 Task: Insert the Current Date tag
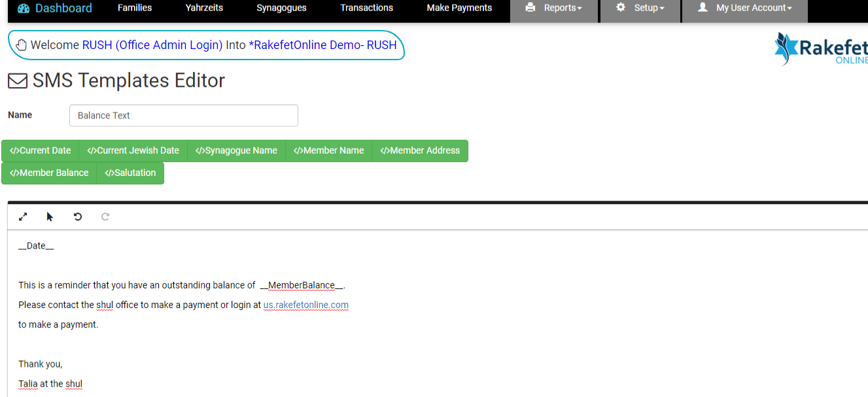coord(41,150)
